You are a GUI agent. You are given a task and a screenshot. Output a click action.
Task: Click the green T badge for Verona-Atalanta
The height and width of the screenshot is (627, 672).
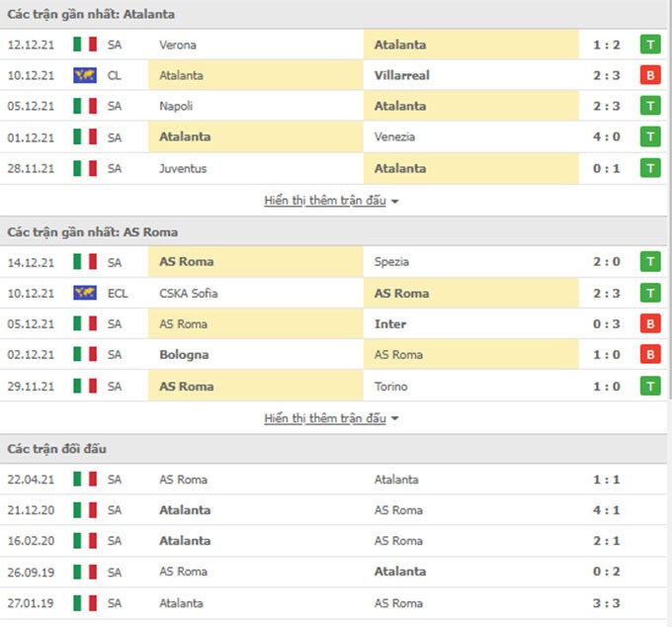point(649,45)
